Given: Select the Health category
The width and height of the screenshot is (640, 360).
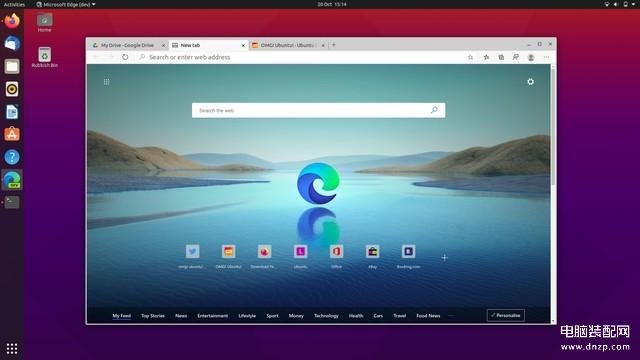Looking at the screenshot, I should coord(356,316).
